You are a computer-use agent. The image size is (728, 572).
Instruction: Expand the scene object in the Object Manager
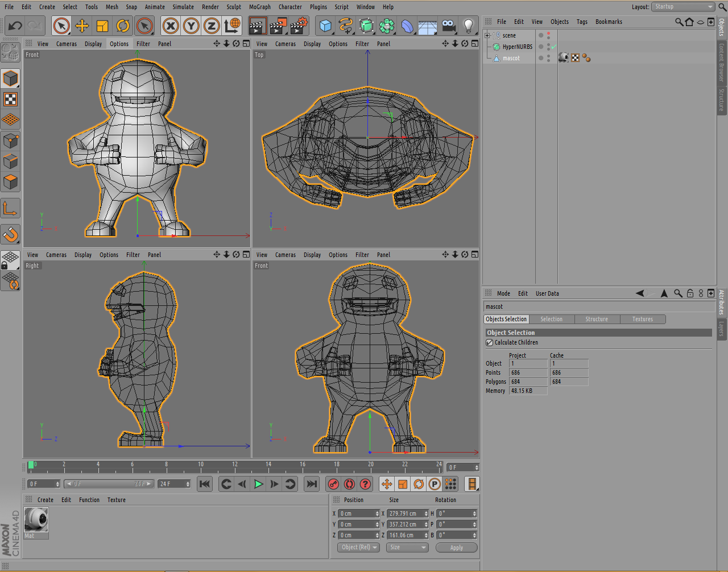(487, 35)
